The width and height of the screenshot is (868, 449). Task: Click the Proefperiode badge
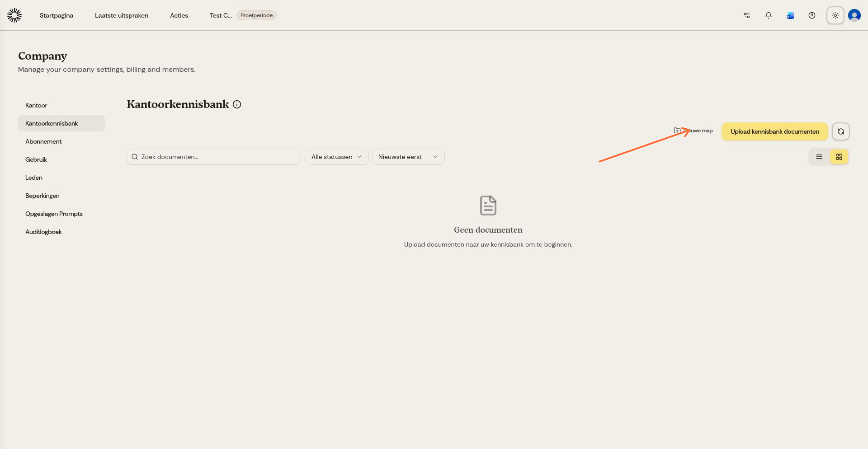pyautogui.click(x=256, y=15)
